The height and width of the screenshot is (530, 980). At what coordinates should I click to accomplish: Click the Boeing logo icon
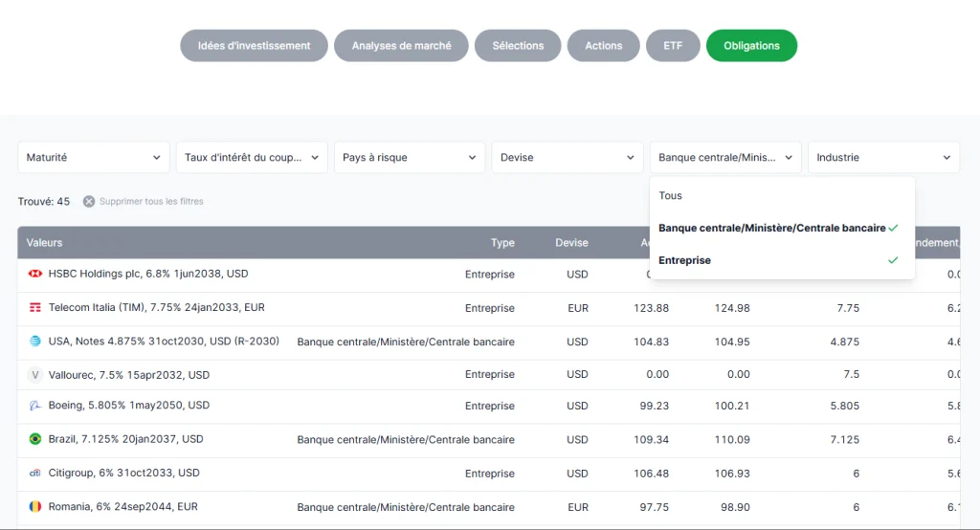[35, 406]
